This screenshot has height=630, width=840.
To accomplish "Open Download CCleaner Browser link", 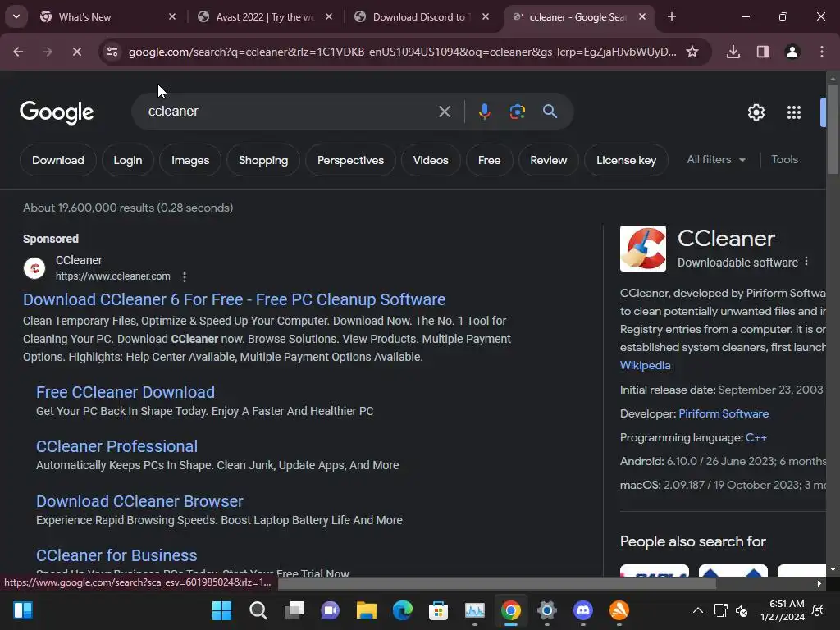I will 139,501.
